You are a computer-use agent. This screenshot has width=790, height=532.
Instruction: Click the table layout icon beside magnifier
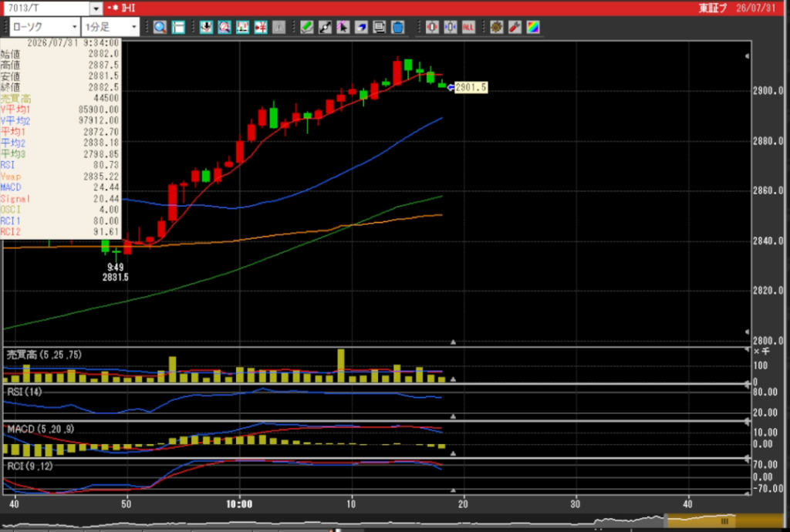tap(178, 27)
